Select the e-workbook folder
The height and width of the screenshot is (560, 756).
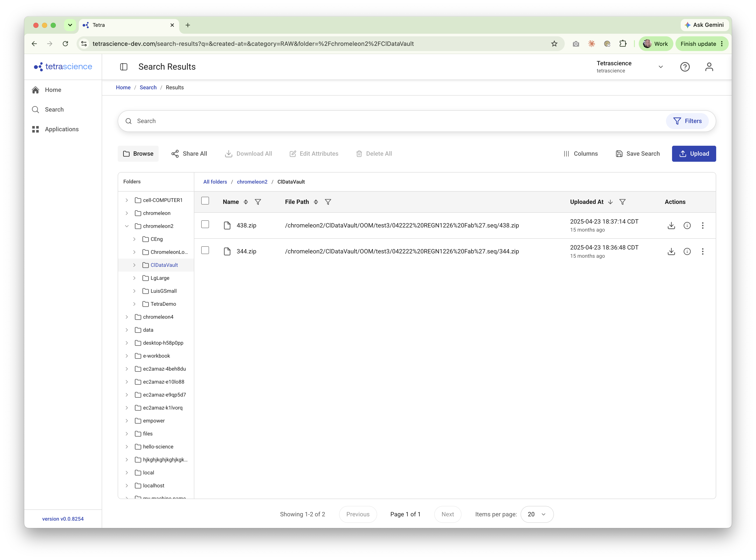(x=156, y=356)
